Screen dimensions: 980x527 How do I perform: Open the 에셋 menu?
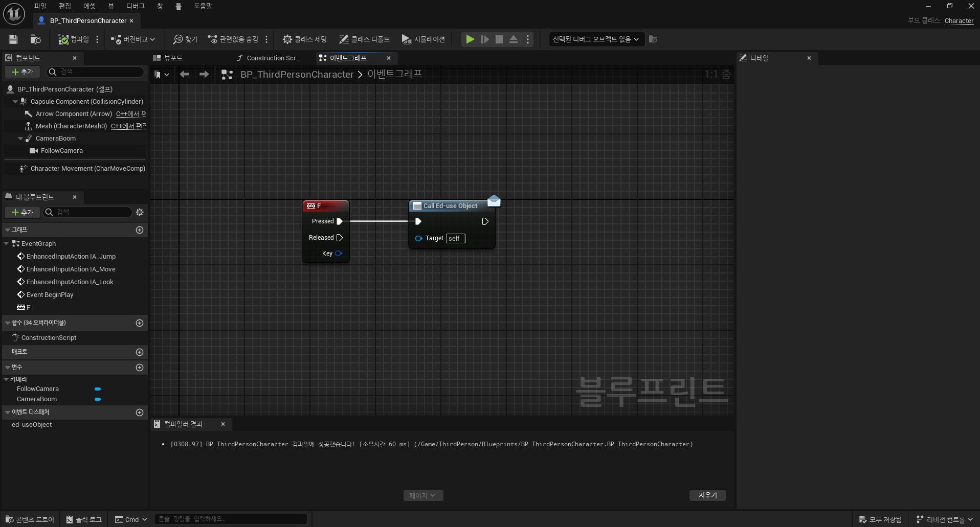tap(90, 6)
